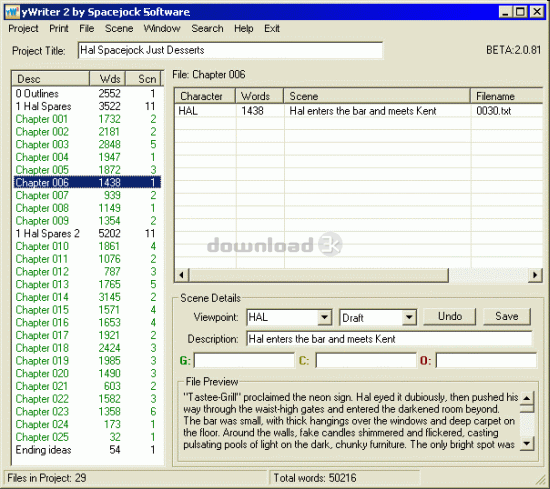The height and width of the screenshot is (489, 550).
Task: Open the Search menu
Action: pos(207,28)
